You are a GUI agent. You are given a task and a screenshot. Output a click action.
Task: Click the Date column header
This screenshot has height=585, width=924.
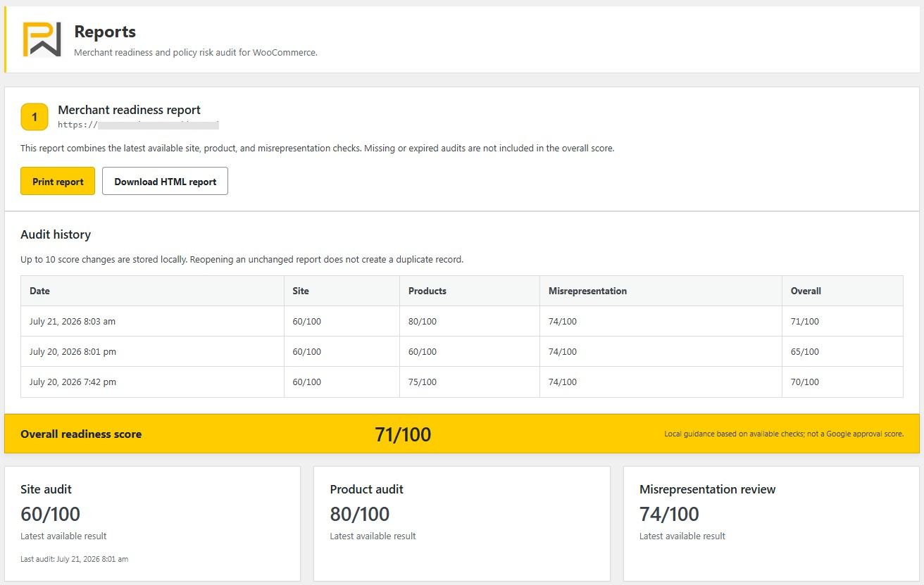(x=152, y=291)
